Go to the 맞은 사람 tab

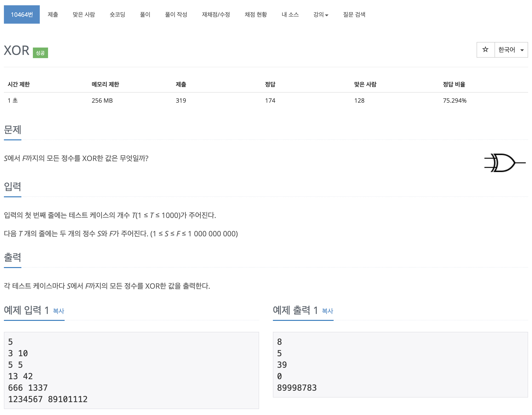pyautogui.click(x=83, y=15)
